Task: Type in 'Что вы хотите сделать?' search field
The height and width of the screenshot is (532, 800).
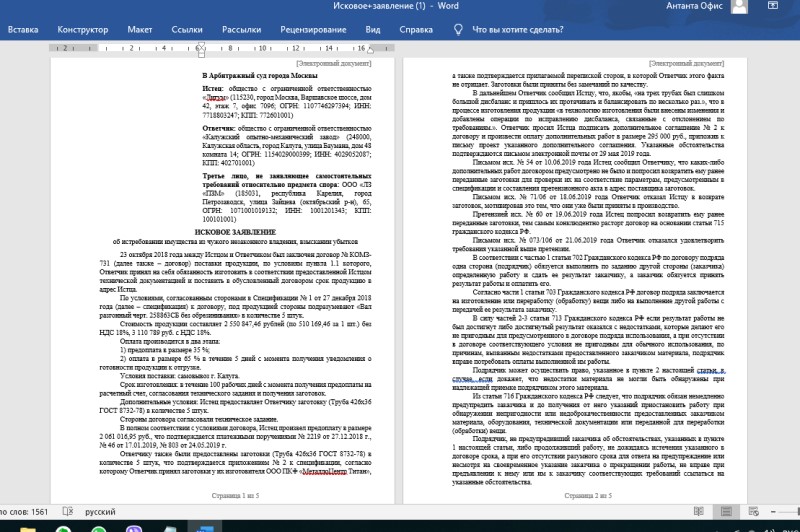Action: [x=528, y=30]
